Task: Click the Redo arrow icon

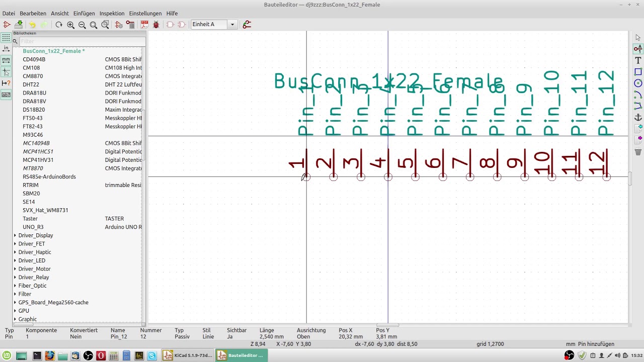Action: [x=44, y=24]
